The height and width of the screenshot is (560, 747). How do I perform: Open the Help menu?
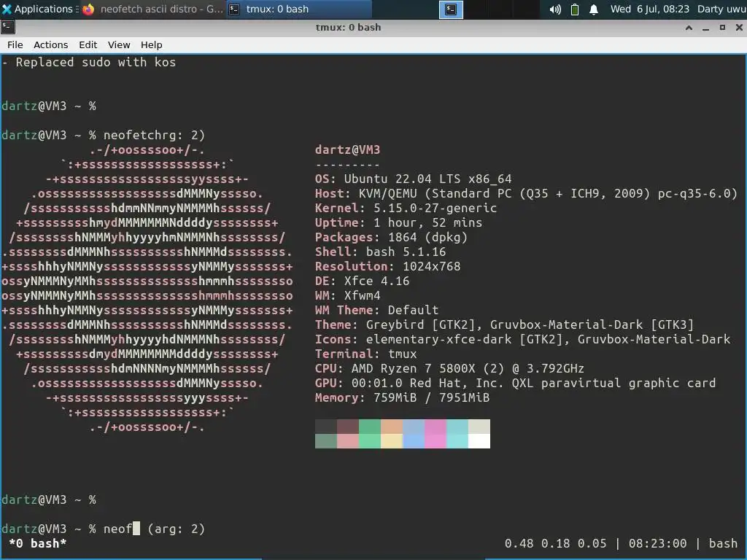(x=151, y=44)
